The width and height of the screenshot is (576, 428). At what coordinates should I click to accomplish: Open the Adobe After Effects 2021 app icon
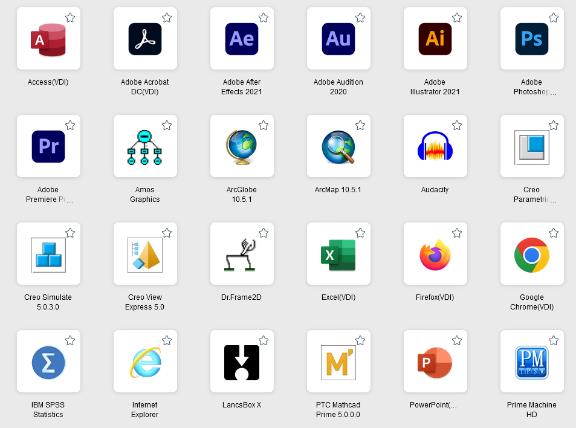point(241,39)
